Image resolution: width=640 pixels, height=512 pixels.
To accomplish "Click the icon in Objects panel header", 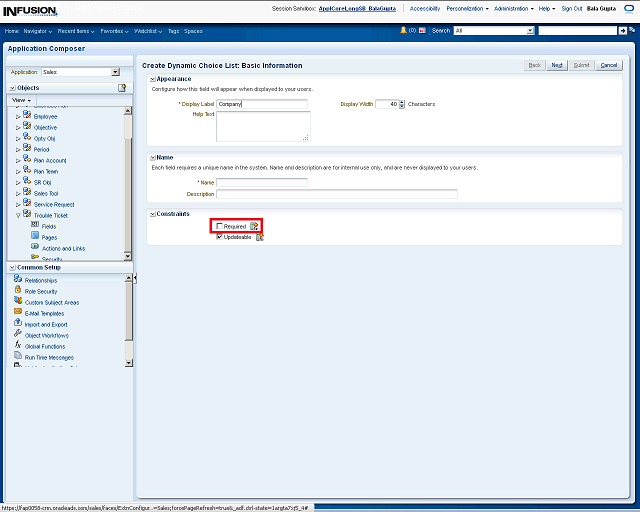I will tap(122, 88).
